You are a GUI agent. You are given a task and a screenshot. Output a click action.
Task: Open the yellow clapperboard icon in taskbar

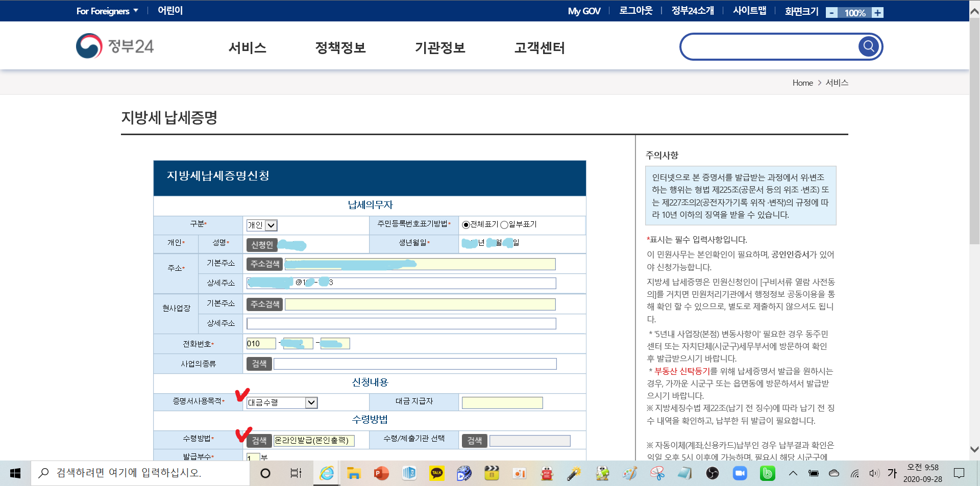pos(492,473)
